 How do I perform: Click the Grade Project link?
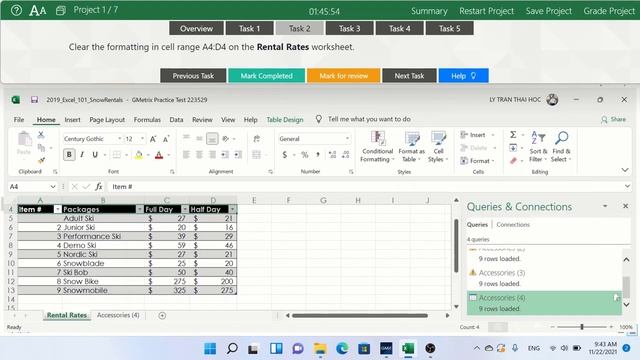(x=609, y=11)
